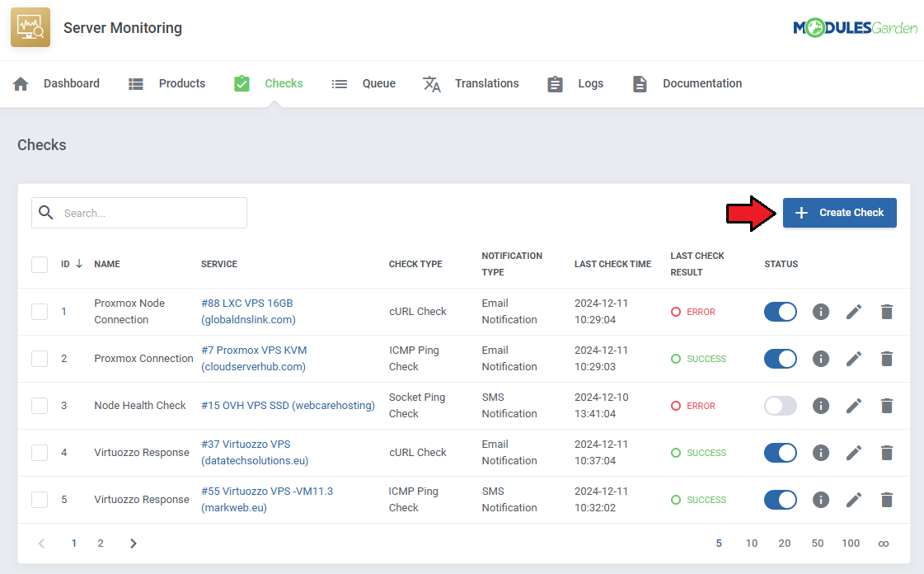Open #7 Proxmox VPS KVM service link
924x574 pixels.
click(254, 358)
